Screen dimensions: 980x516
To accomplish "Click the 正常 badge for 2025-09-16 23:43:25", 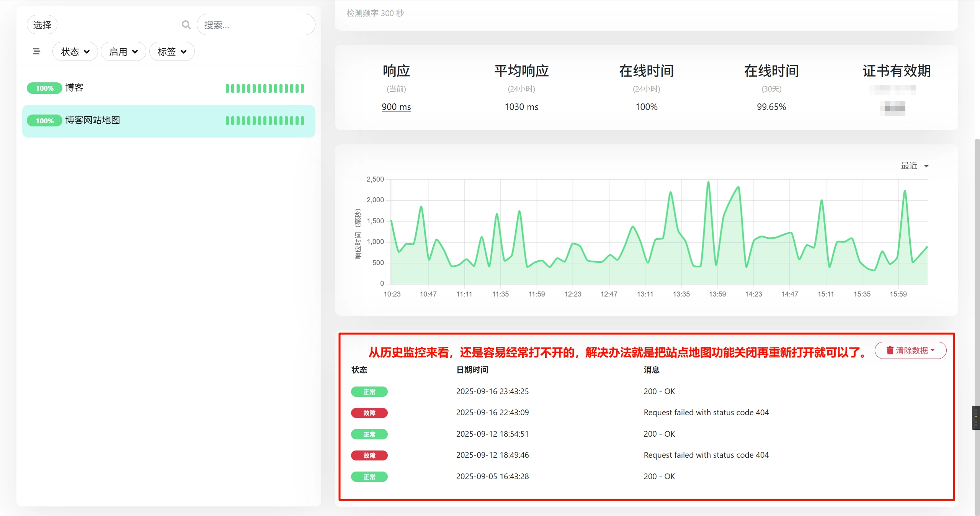I will pyautogui.click(x=369, y=392).
